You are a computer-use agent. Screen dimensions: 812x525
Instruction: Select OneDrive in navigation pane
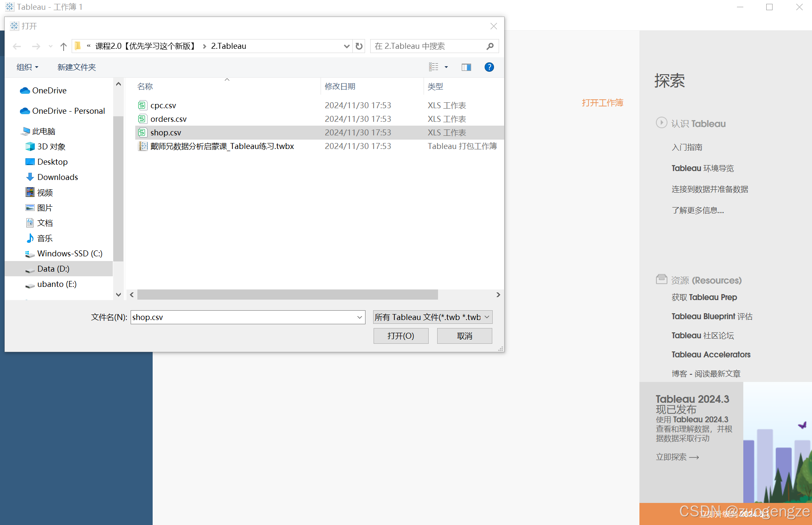pyautogui.click(x=49, y=90)
